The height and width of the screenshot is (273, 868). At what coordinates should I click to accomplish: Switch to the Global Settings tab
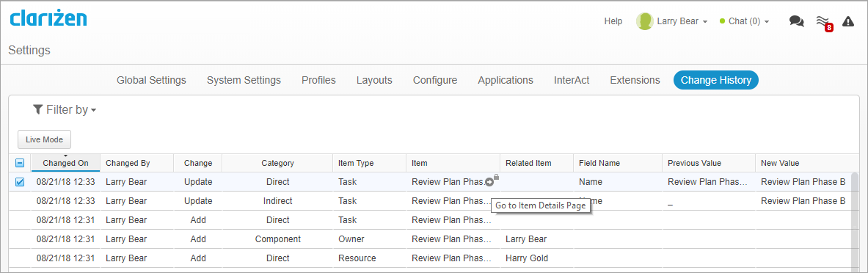pyautogui.click(x=151, y=80)
